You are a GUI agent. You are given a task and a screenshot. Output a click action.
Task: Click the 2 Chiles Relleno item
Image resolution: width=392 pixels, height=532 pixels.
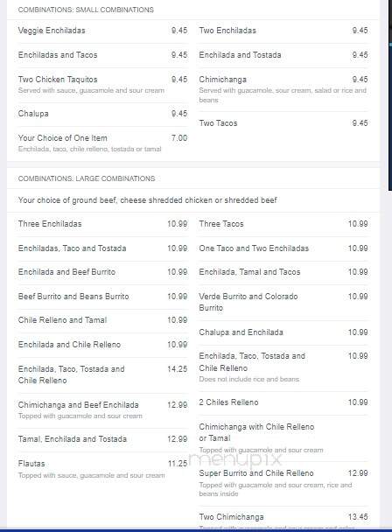228,402
